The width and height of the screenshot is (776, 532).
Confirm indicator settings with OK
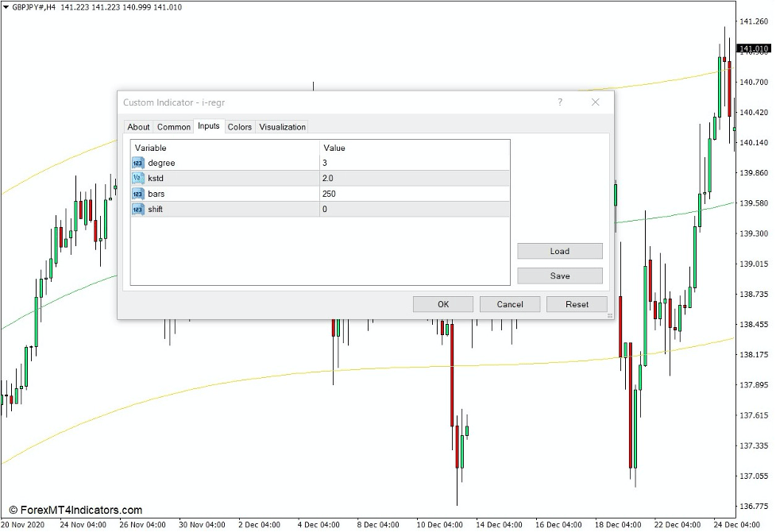coord(442,304)
